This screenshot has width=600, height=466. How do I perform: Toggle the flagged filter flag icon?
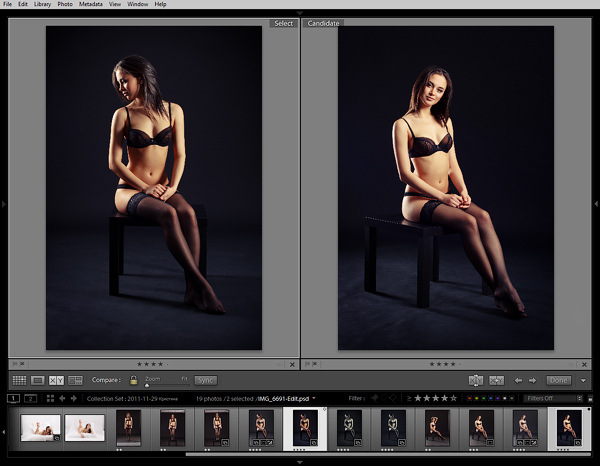tap(375, 398)
